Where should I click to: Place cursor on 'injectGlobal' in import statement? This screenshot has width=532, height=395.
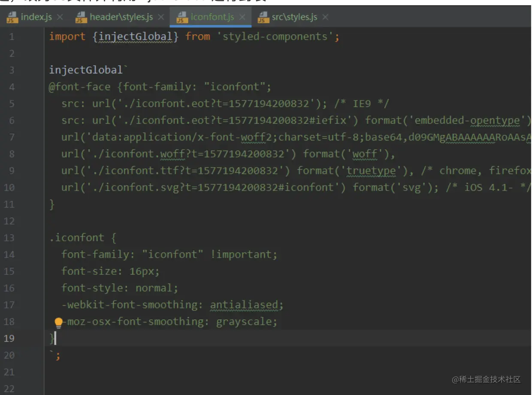point(135,36)
